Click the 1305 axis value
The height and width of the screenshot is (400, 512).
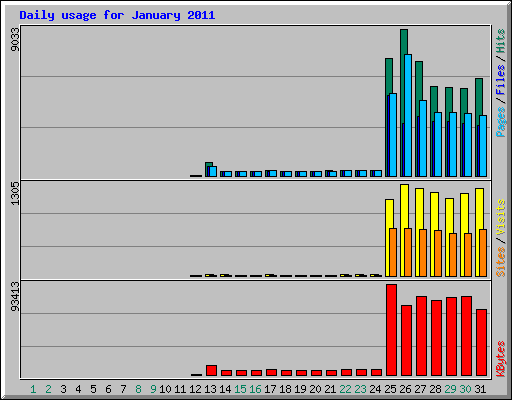point(15,193)
